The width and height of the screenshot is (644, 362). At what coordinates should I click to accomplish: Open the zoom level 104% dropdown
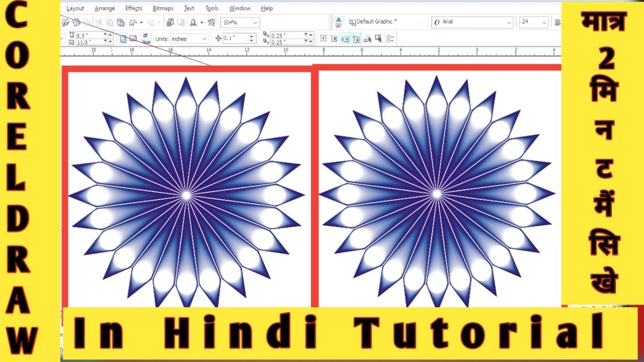(255, 23)
